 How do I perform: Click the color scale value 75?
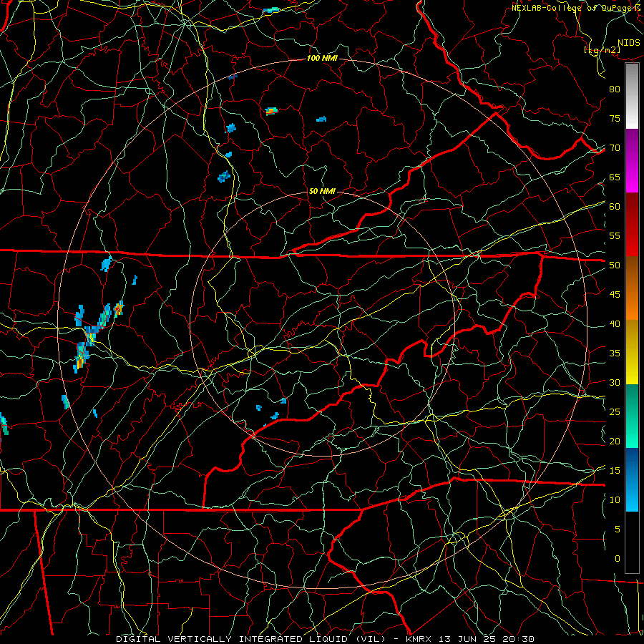(615, 118)
